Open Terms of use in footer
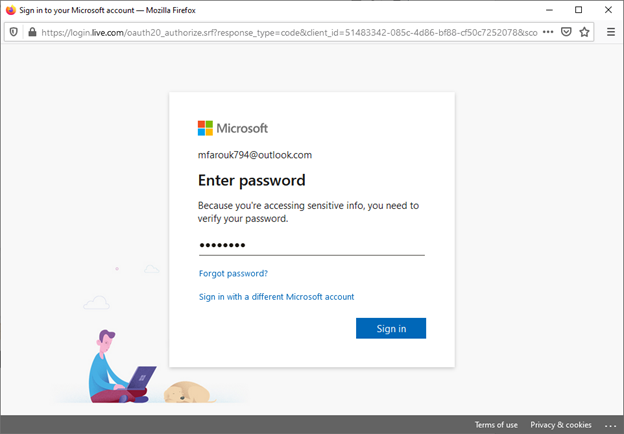Screen dimensions: 624x434 coord(496,425)
